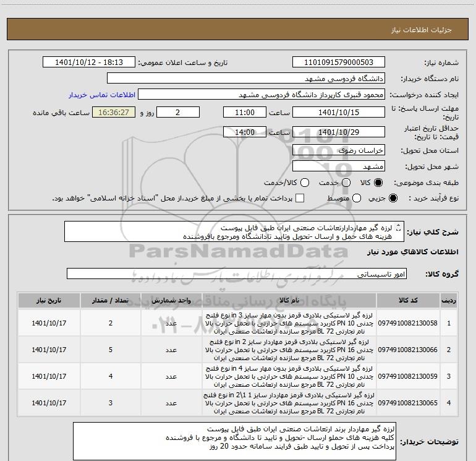Click the buyer name field دانشگاه فردوسی مشهد

[x=246, y=79]
